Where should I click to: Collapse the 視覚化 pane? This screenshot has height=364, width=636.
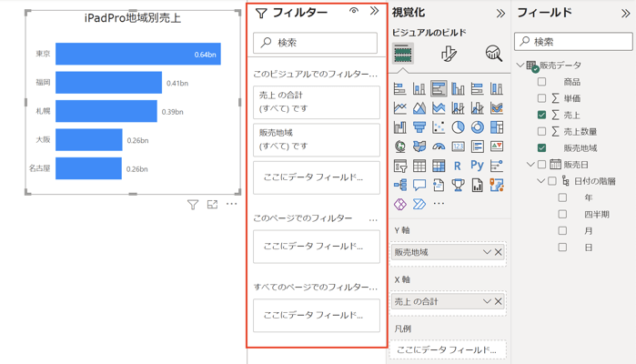pyautogui.click(x=500, y=14)
